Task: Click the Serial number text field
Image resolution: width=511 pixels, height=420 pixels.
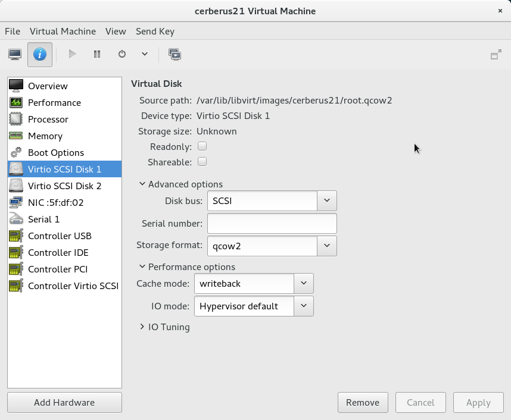Action: tap(272, 224)
